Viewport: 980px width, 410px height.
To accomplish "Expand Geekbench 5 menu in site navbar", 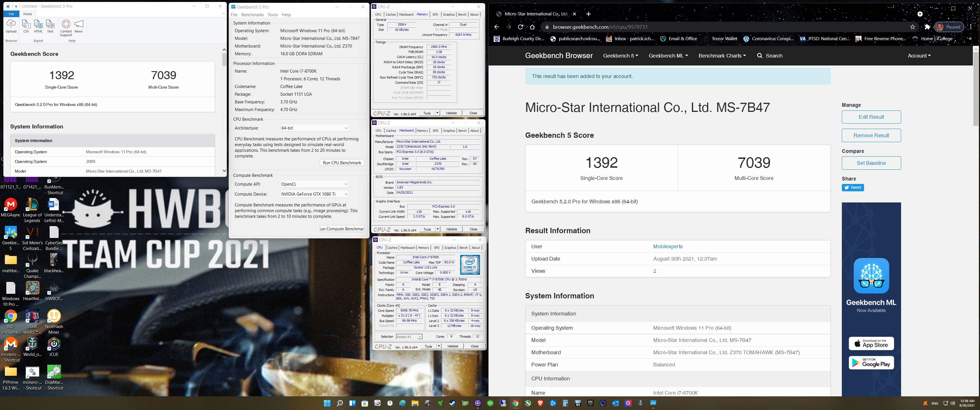I will pos(620,56).
